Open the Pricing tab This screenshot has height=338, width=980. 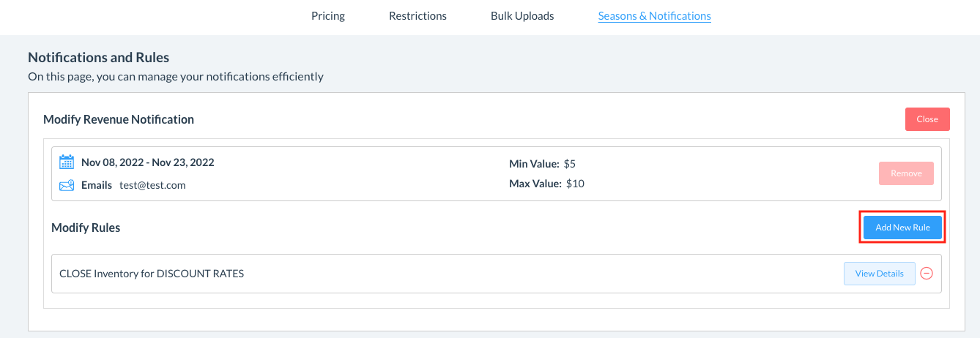[328, 15]
